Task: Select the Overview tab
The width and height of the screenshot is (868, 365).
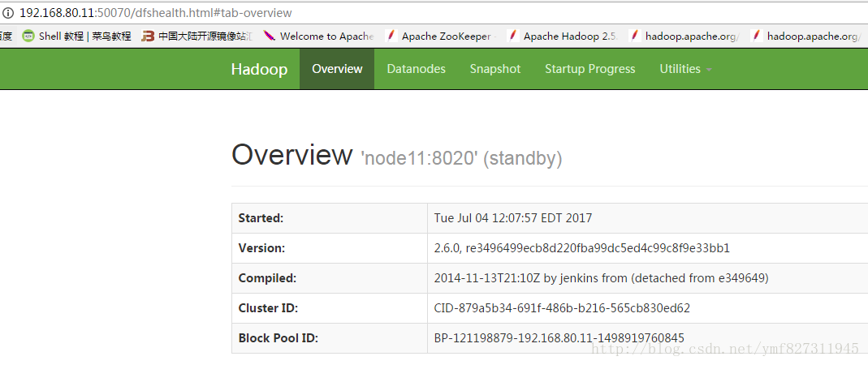Action: pos(337,69)
